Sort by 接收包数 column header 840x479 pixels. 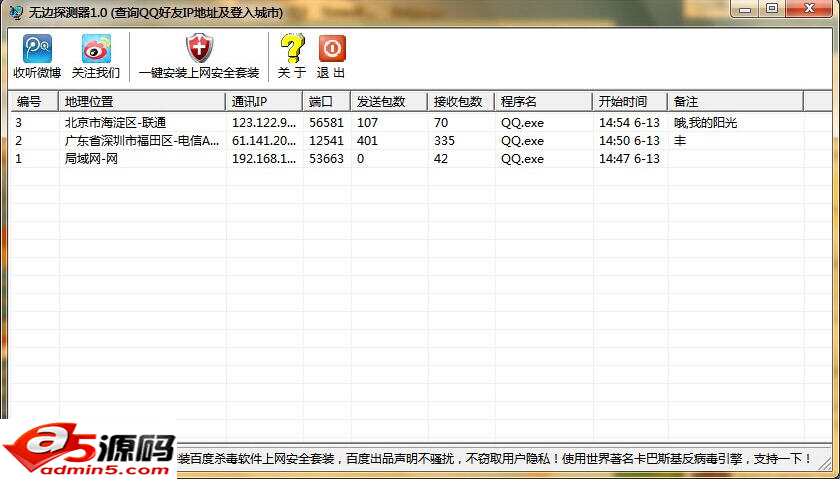[461, 101]
